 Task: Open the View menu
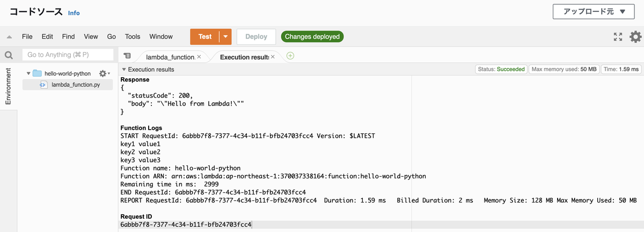91,36
